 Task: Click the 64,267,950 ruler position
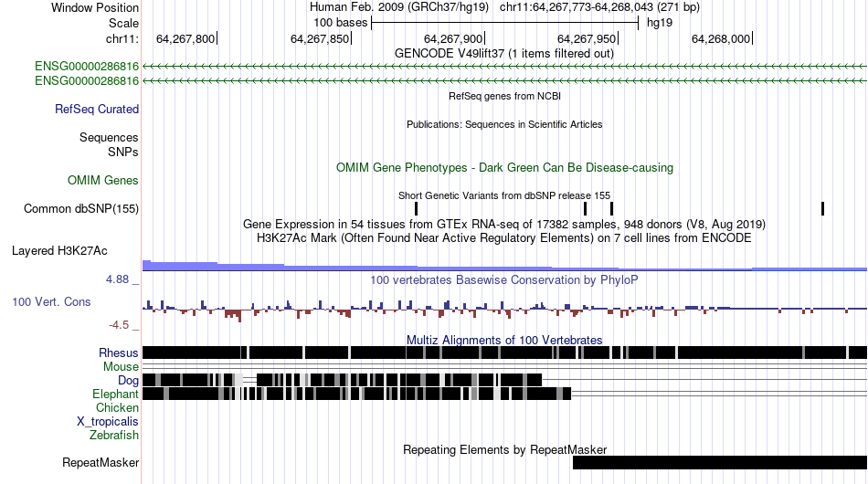point(587,38)
